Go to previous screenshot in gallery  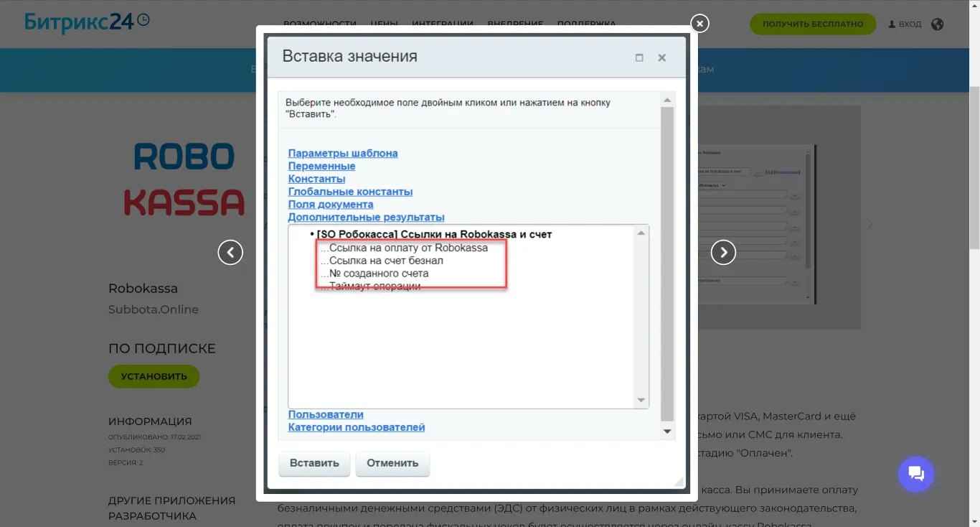[x=230, y=252]
